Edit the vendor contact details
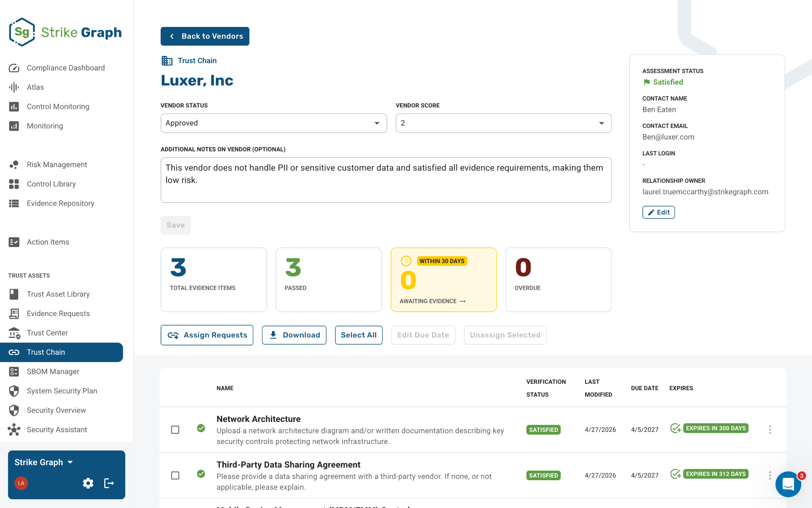Image resolution: width=812 pixels, height=508 pixels. [x=659, y=213]
